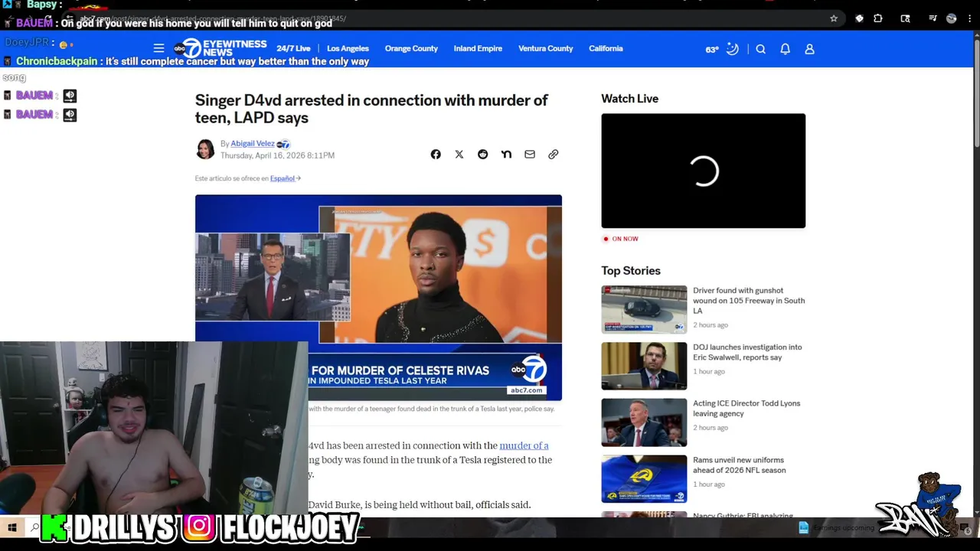Open the California nav section

(606, 48)
